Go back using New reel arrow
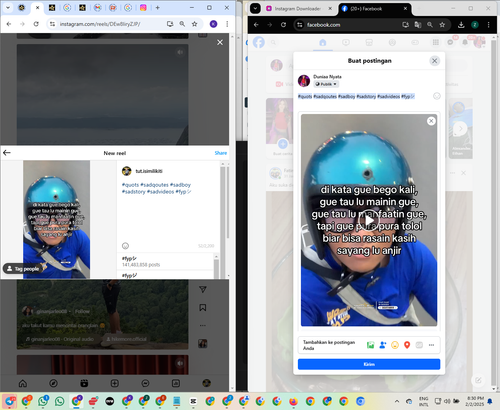 [7, 153]
